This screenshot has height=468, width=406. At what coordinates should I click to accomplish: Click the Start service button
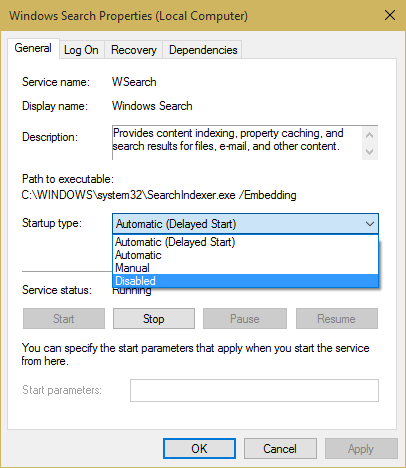64,319
